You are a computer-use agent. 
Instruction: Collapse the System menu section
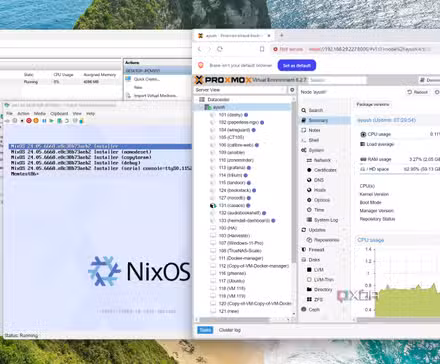tap(344, 150)
